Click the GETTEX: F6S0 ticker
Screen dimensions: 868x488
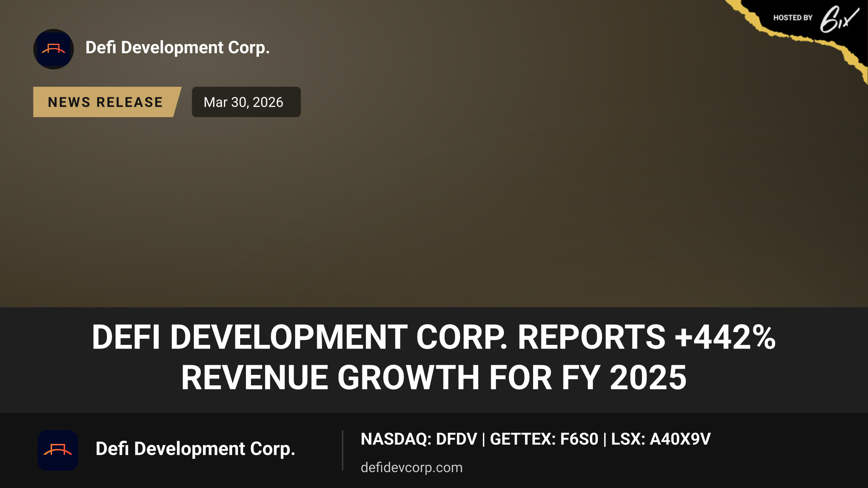(x=544, y=439)
